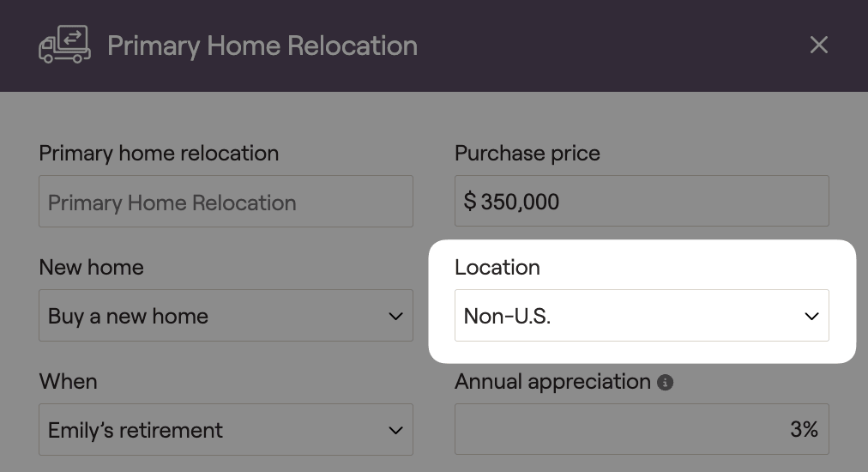The image size is (868, 472).
Task: Click the "Purchase price" label
Action: point(527,154)
